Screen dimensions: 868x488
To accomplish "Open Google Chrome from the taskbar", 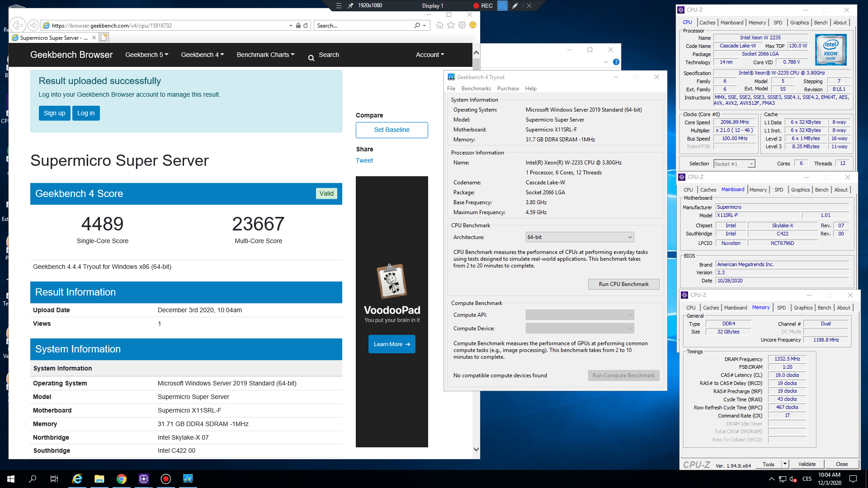I will (x=121, y=479).
